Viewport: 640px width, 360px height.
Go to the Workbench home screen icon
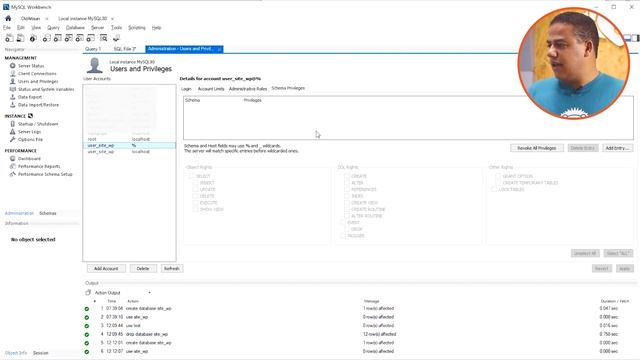pos(8,18)
